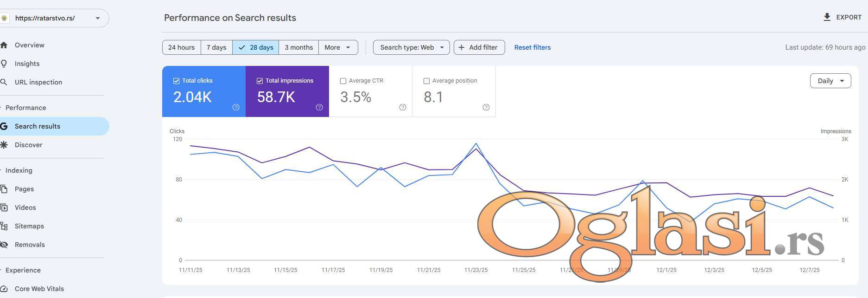Click help icon on Average position card
The image size is (868, 298).
pyautogui.click(x=486, y=107)
